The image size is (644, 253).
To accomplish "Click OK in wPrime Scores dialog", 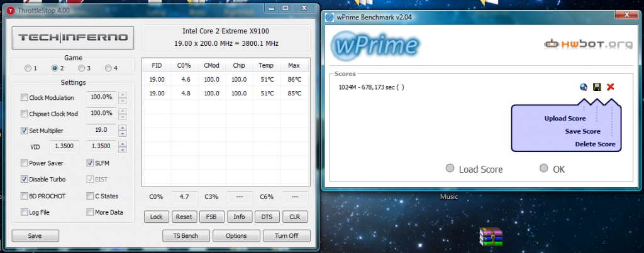I will coord(552,169).
